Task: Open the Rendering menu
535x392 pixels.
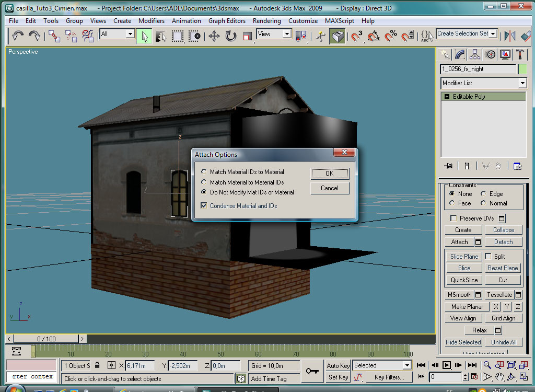Action: [x=266, y=21]
